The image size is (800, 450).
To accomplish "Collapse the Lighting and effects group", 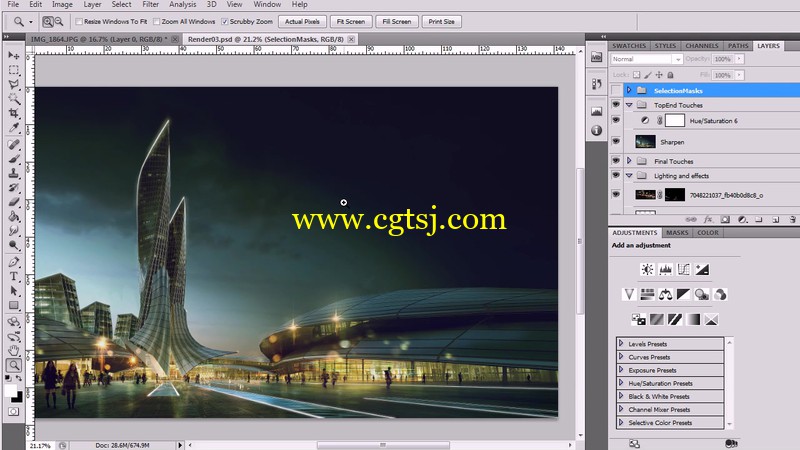I will pyautogui.click(x=629, y=176).
